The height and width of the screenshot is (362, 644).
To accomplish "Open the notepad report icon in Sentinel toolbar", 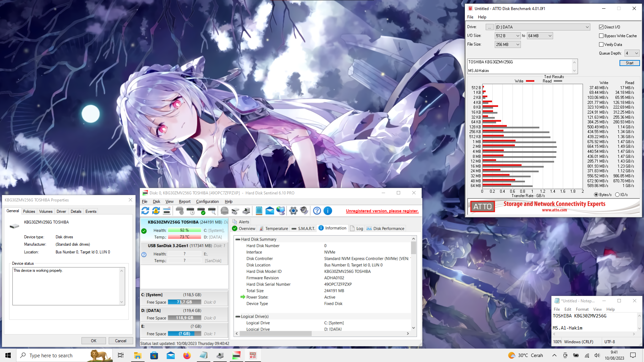I will pos(259,211).
